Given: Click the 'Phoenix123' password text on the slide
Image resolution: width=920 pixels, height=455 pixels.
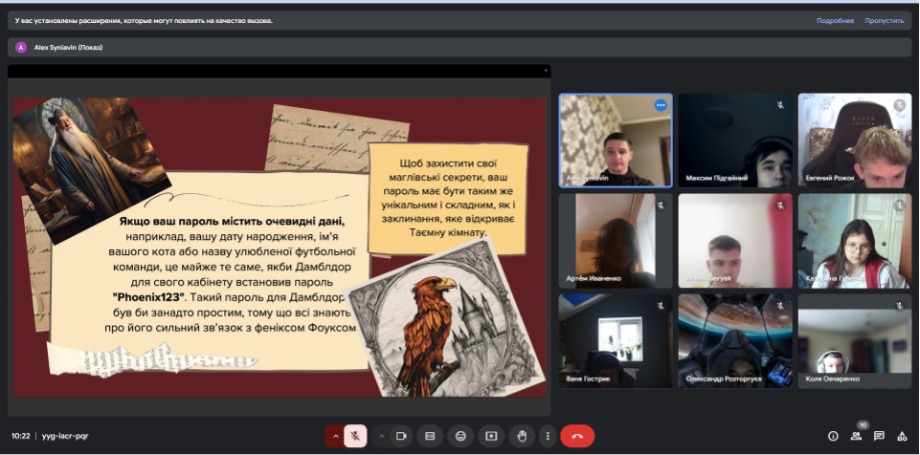Looking at the screenshot, I should (x=148, y=296).
